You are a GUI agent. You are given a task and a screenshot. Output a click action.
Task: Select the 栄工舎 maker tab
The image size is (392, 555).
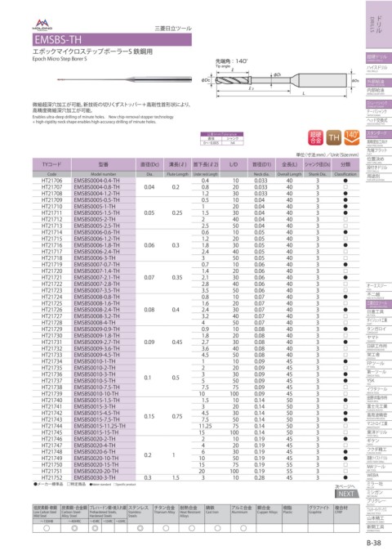(378, 356)
